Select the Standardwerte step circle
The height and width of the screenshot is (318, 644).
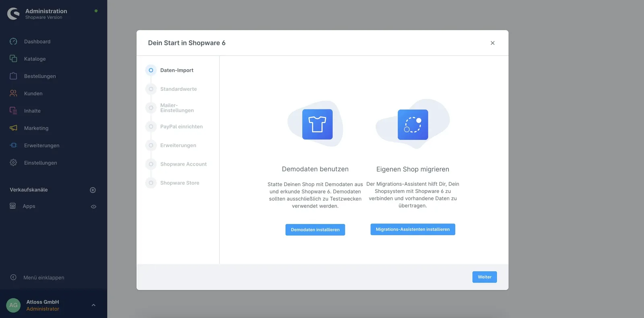151,89
